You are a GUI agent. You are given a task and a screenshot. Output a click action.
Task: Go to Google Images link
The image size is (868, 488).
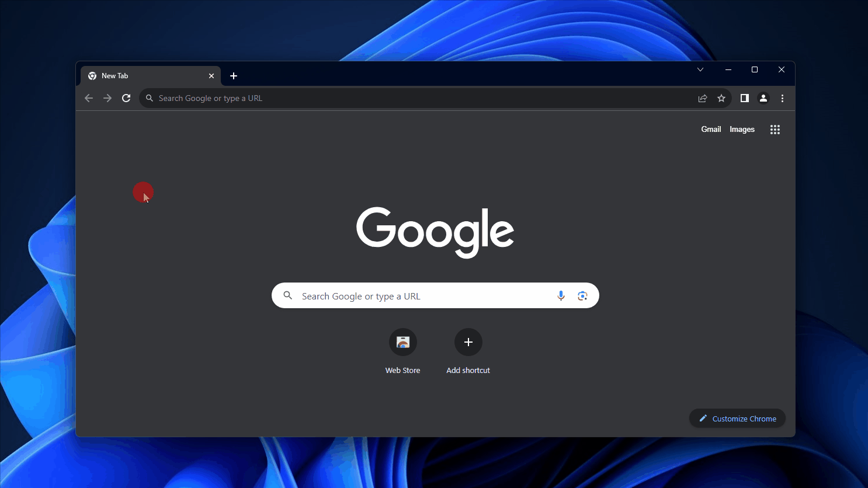pyautogui.click(x=742, y=130)
